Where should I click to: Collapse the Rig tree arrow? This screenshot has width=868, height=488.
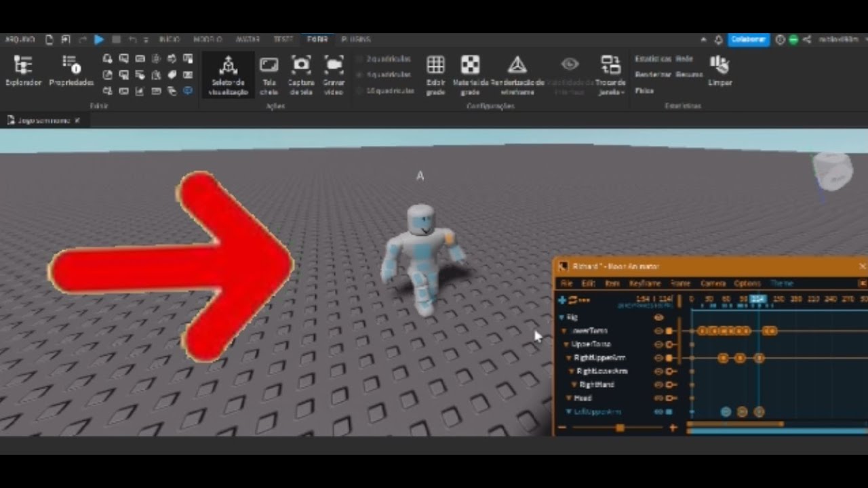[561, 317]
